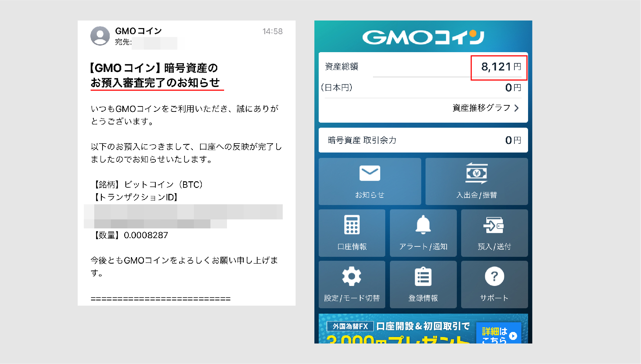Tap the アラート/通知 label
The width and height of the screenshot is (641, 364).
pyautogui.click(x=423, y=247)
